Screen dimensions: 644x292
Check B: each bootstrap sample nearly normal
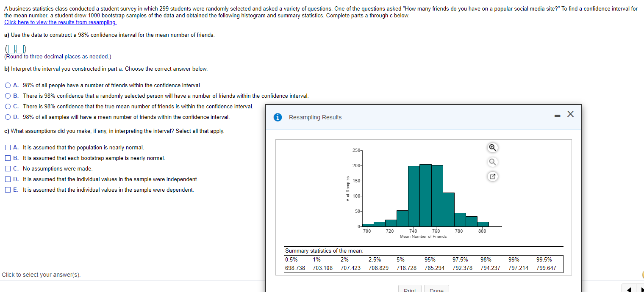click(8, 158)
